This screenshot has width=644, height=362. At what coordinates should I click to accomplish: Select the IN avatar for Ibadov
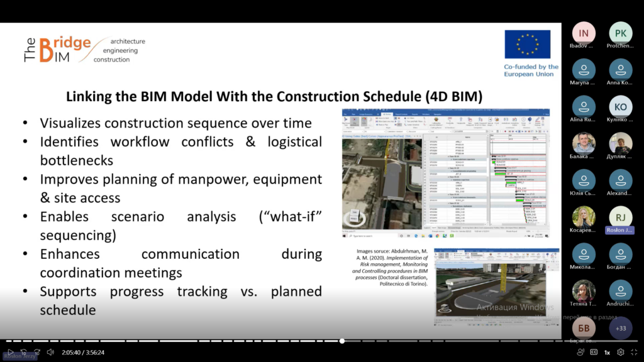pyautogui.click(x=584, y=33)
